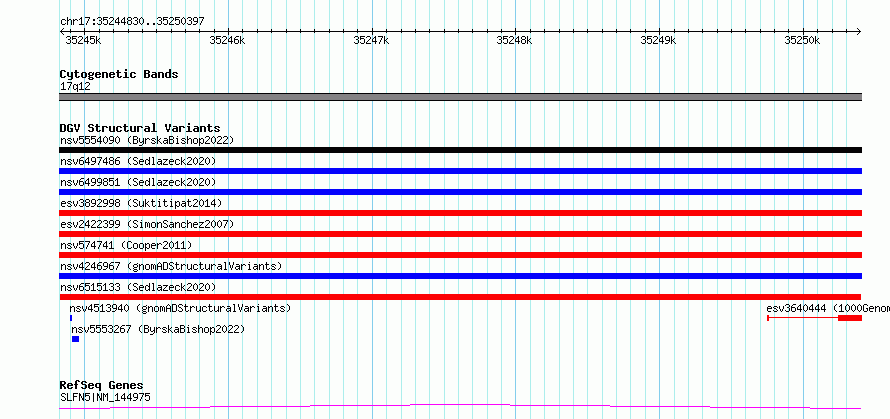The image size is (890, 419).
Task: Select the red bar under nsv6515133
Action: [460, 297]
